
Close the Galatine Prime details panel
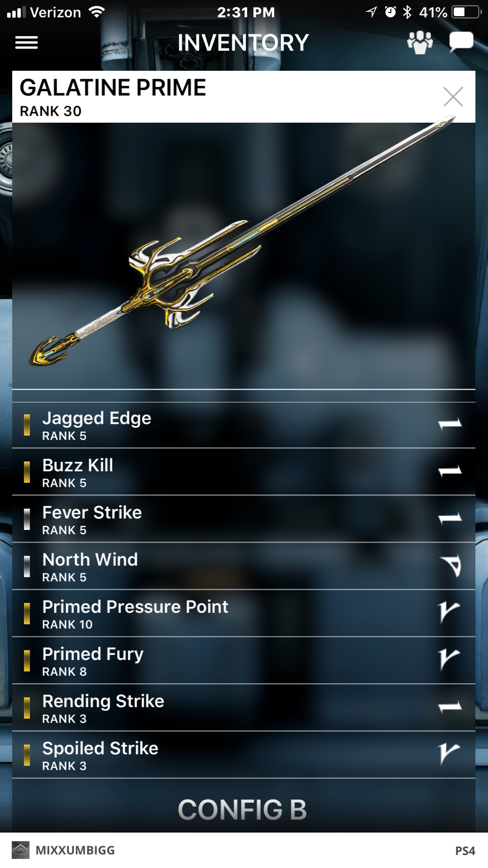pos(453,96)
